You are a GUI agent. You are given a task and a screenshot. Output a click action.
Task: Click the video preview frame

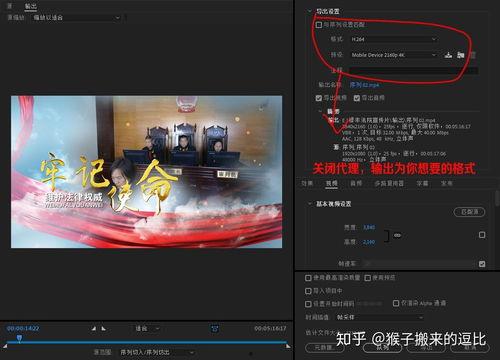click(147, 172)
